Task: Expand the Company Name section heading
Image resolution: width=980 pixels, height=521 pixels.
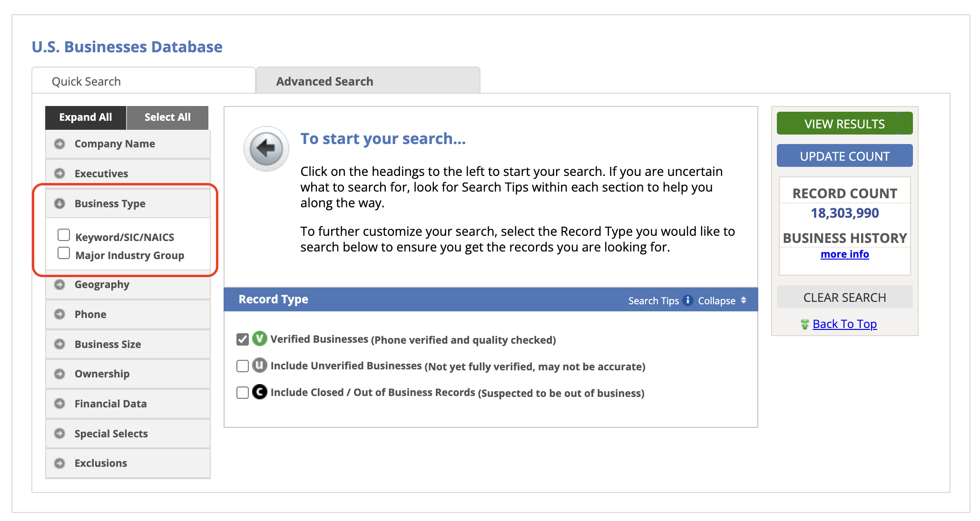Action: (x=128, y=144)
